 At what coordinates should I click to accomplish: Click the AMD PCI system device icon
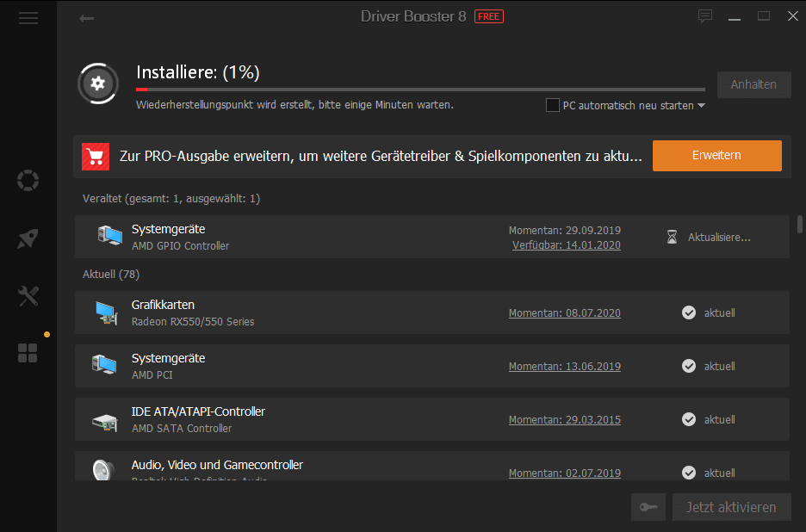[x=104, y=365]
